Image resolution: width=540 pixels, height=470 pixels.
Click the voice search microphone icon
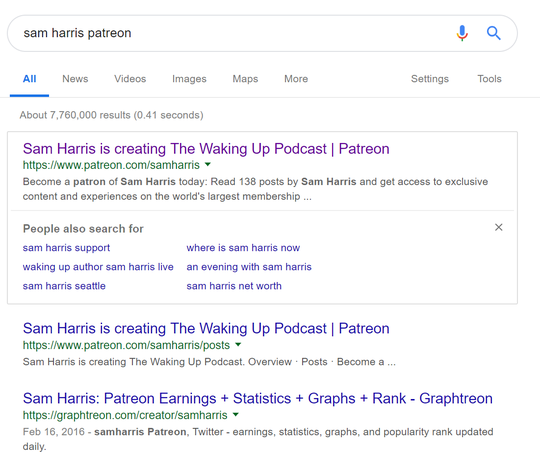click(462, 33)
